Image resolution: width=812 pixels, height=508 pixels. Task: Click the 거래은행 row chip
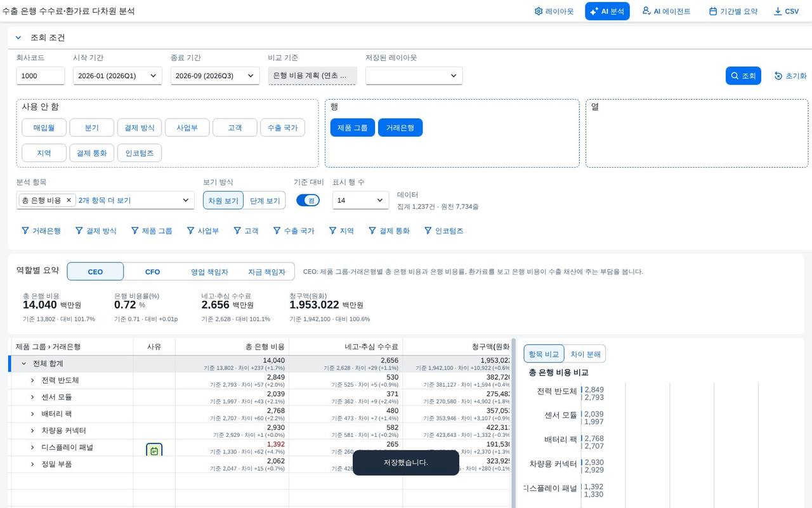click(400, 128)
